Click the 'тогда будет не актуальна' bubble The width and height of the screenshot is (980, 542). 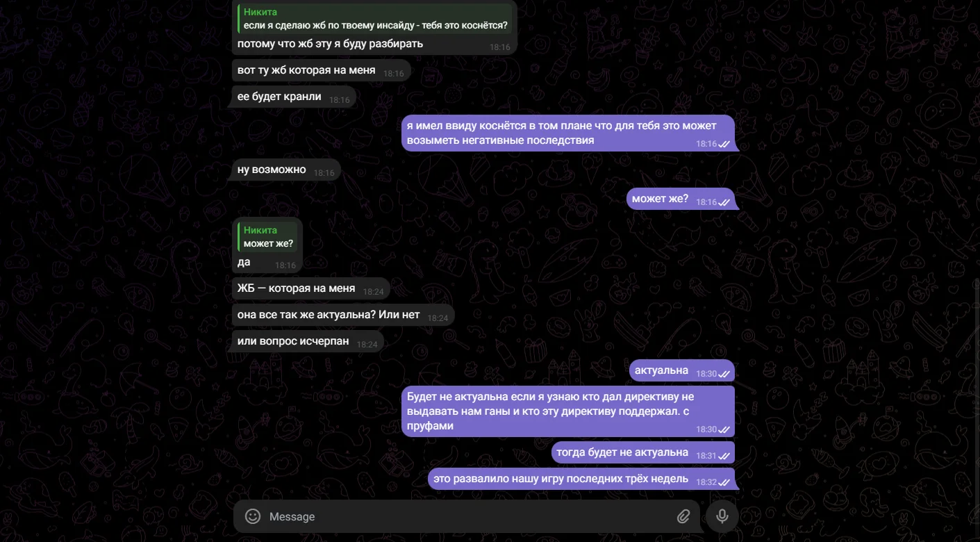click(643, 452)
